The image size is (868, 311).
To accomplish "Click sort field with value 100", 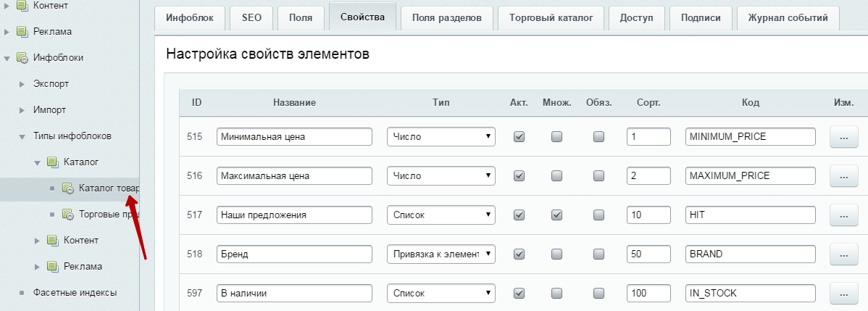I will (648, 294).
